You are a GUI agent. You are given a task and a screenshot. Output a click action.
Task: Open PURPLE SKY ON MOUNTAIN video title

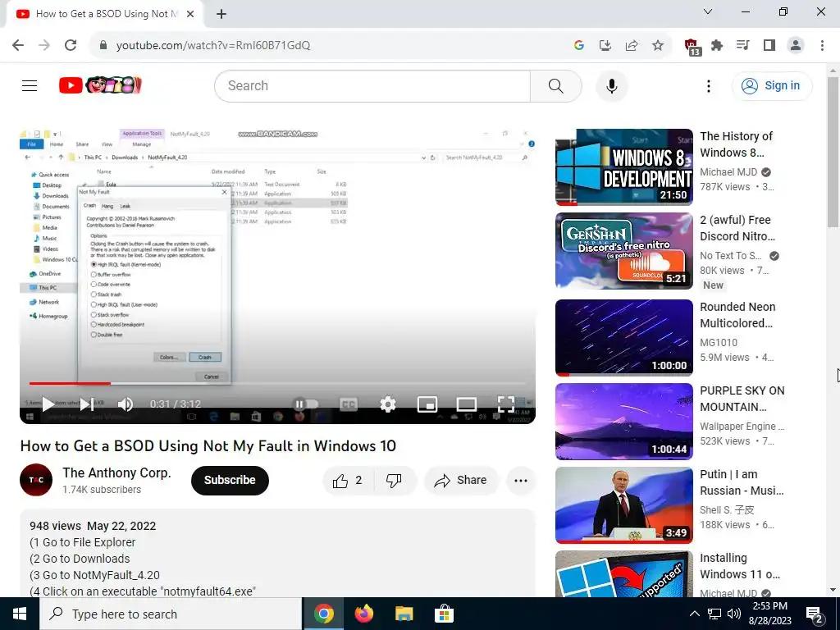tap(742, 399)
